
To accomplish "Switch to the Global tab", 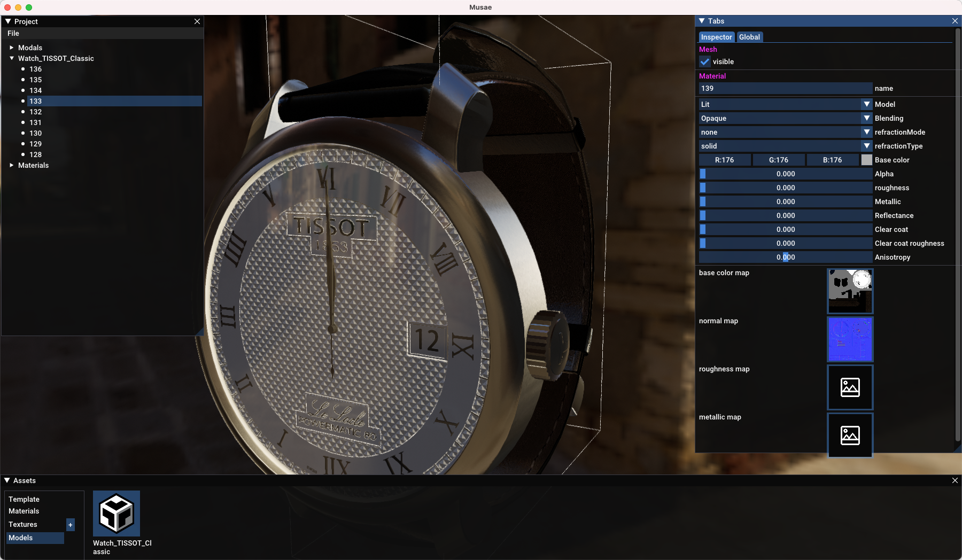I will pos(749,37).
